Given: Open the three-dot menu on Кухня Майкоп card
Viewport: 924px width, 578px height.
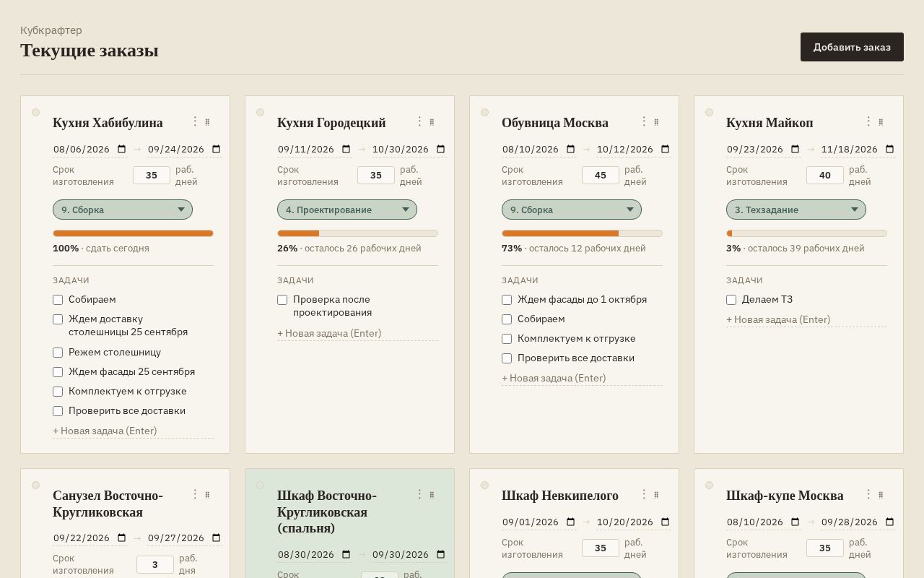Looking at the screenshot, I should coord(868,121).
